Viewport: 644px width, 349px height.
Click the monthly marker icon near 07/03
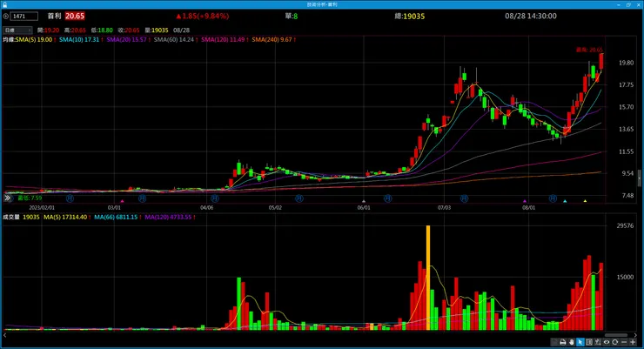point(464,198)
